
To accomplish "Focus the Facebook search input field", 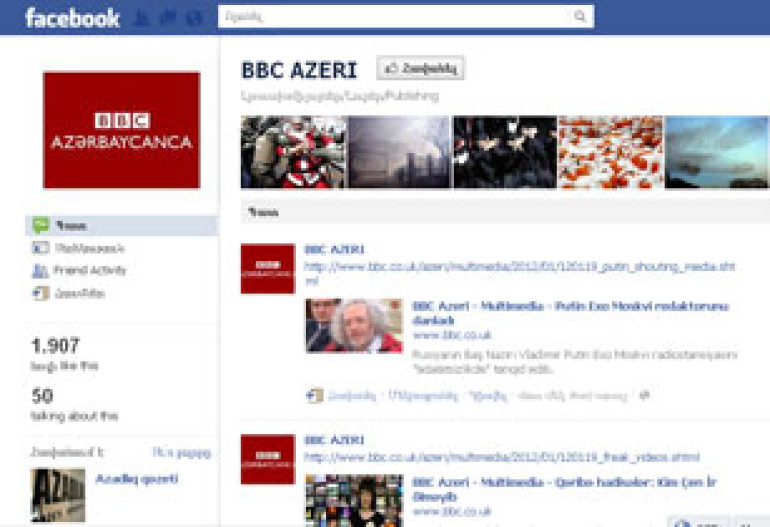I will pos(406,17).
